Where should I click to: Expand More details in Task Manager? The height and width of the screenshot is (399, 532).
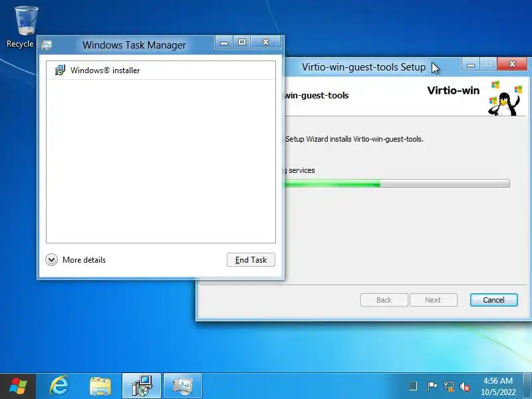point(75,260)
